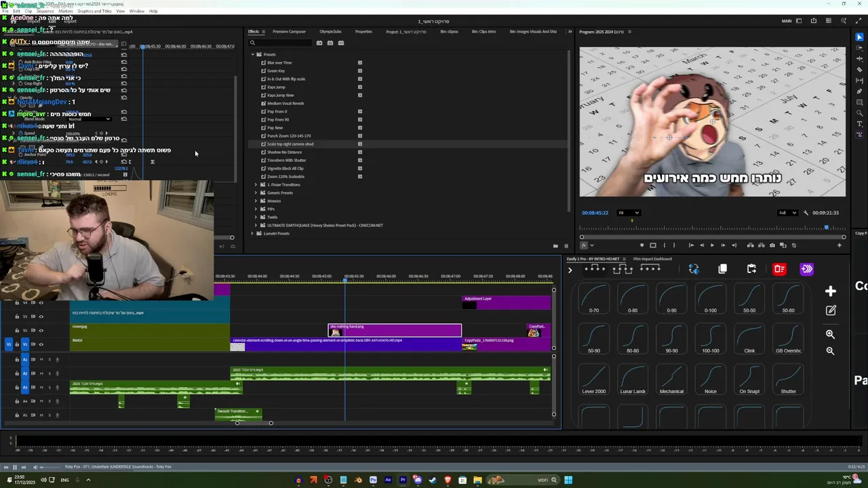Image resolution: width=868 pixels, height=488 pixels.
Task: Switch to OlympicSubs tab
Action: 330,32
